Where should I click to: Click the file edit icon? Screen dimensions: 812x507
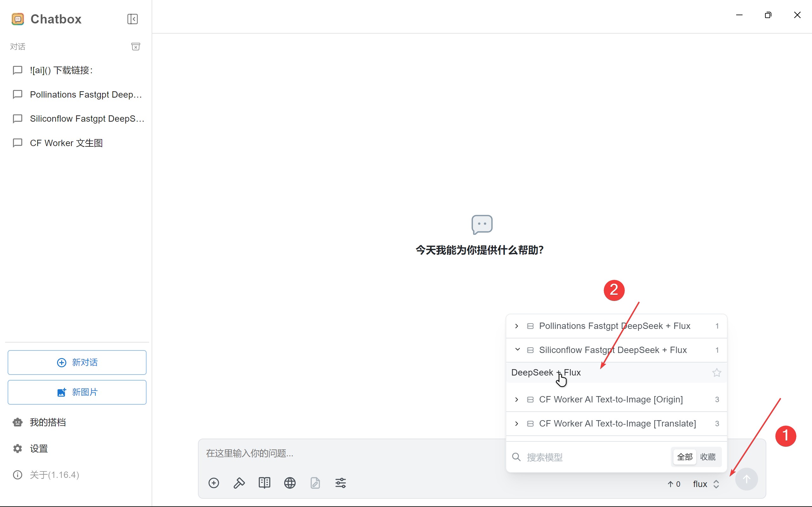point(315,483)
